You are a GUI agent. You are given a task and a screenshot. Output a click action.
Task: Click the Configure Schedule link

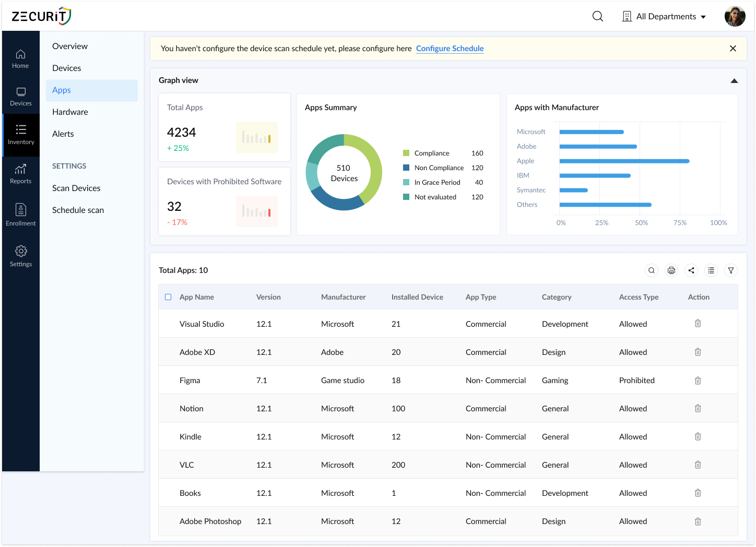tap(450, 48)
